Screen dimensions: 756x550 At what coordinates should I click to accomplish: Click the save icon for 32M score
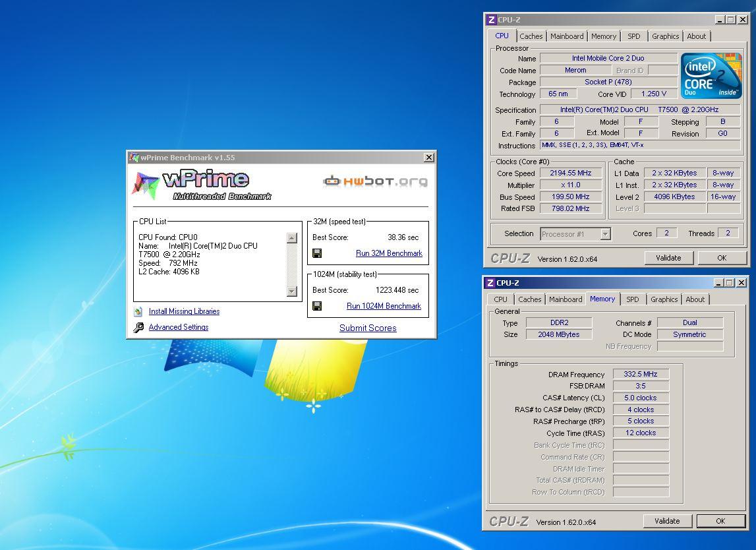(317, 253)
